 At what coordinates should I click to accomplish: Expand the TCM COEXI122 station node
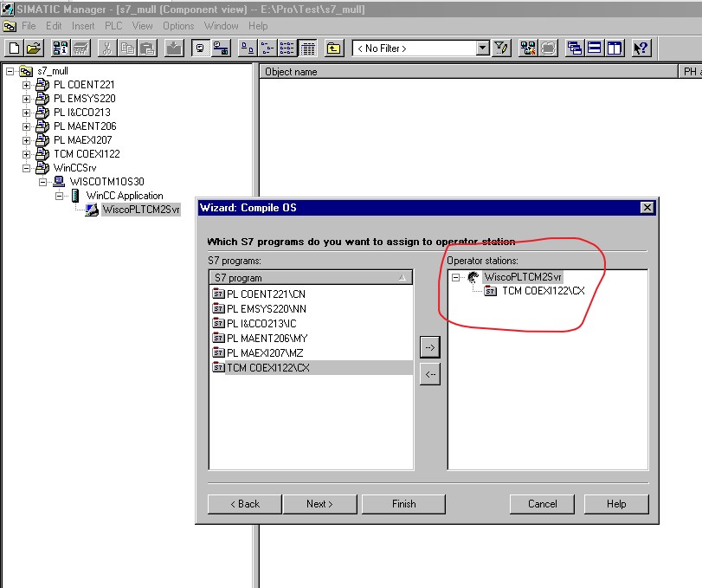(27, 154)
